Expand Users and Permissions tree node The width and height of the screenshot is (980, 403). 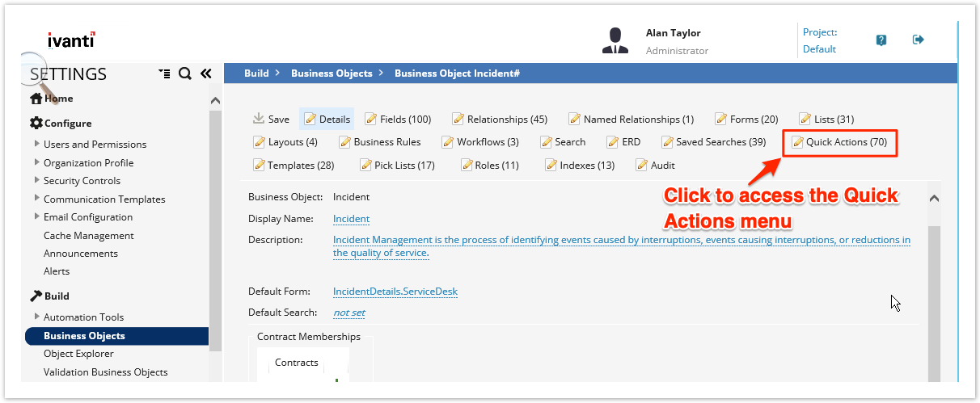click(x=37, y=144)
